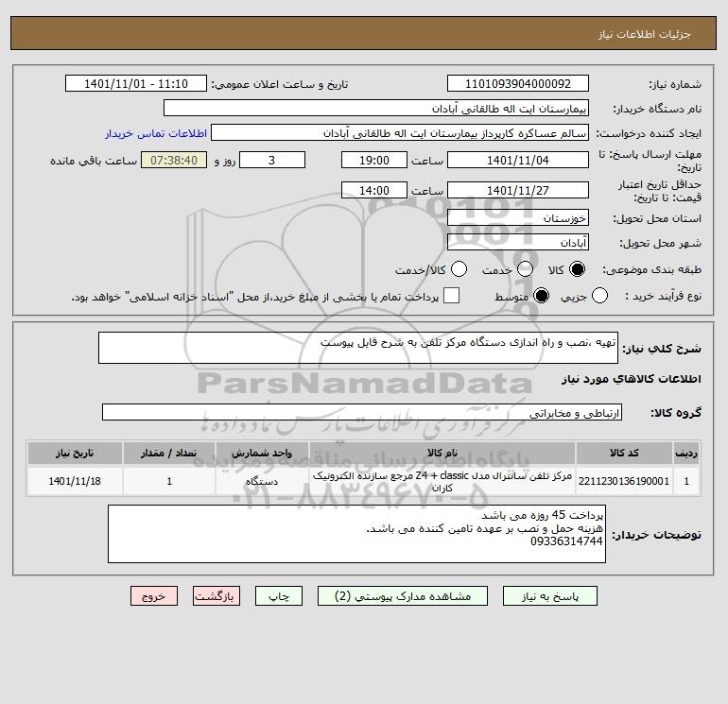Click the تاریخ نیاز column header
Viewport: 728px width, 704px height.
pyautogui.click(x=75, y=453)
